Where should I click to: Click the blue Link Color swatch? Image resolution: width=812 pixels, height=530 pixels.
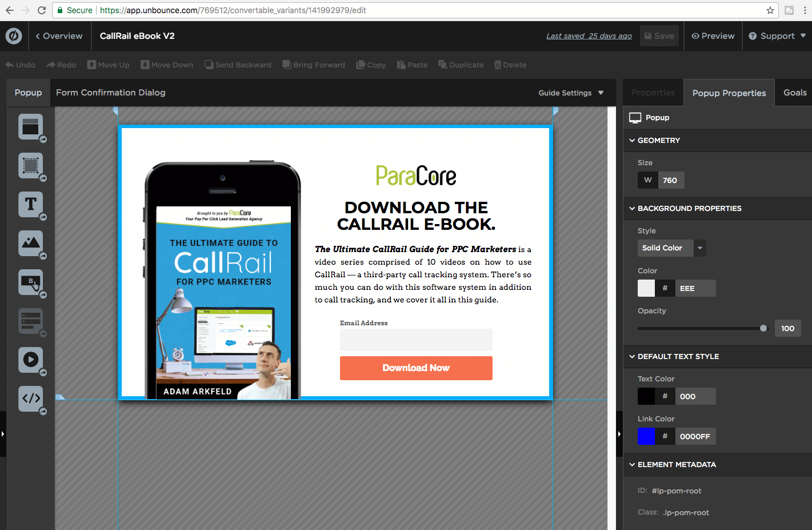click(x=646, y=436)
